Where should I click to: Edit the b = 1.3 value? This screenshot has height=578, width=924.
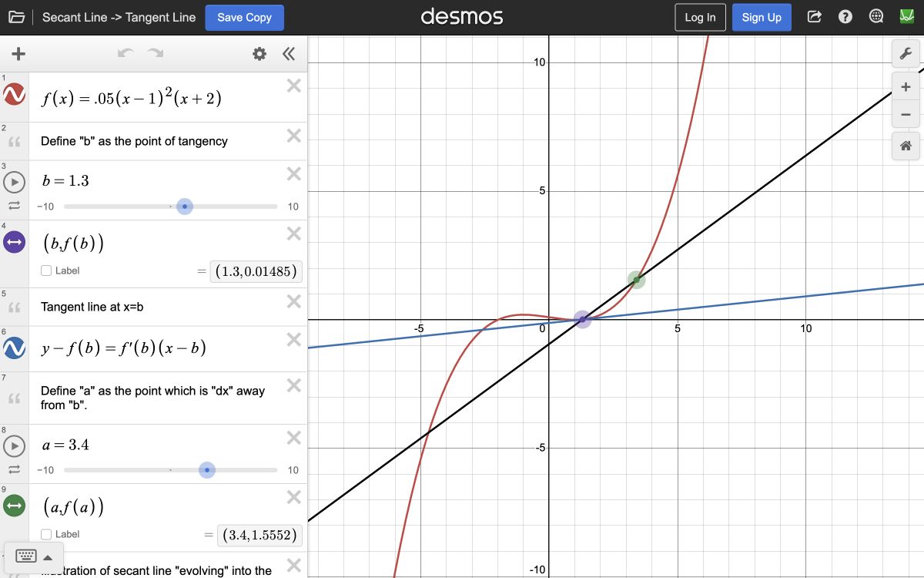click(65, 181)
